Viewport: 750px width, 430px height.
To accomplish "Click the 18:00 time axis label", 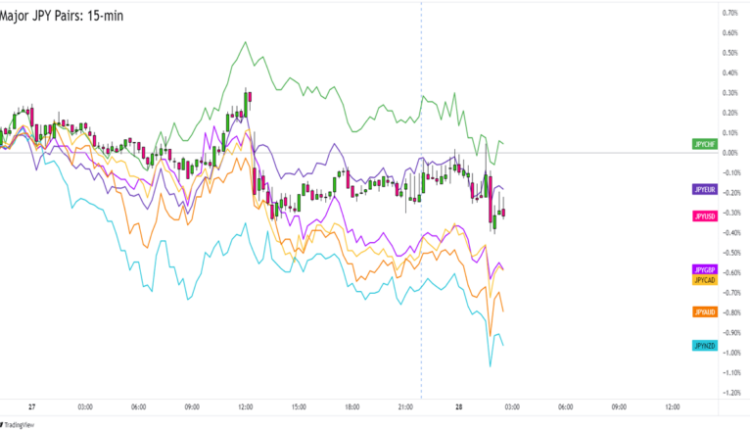I will point(352,407).
